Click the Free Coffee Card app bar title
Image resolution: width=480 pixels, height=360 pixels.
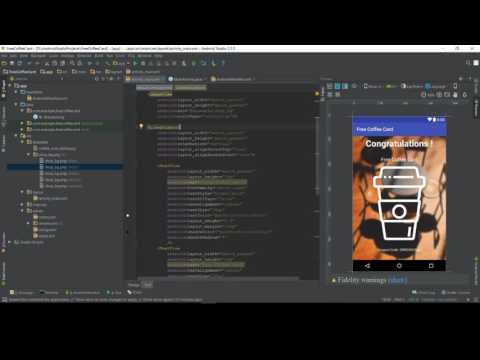[x=375, y=129]
